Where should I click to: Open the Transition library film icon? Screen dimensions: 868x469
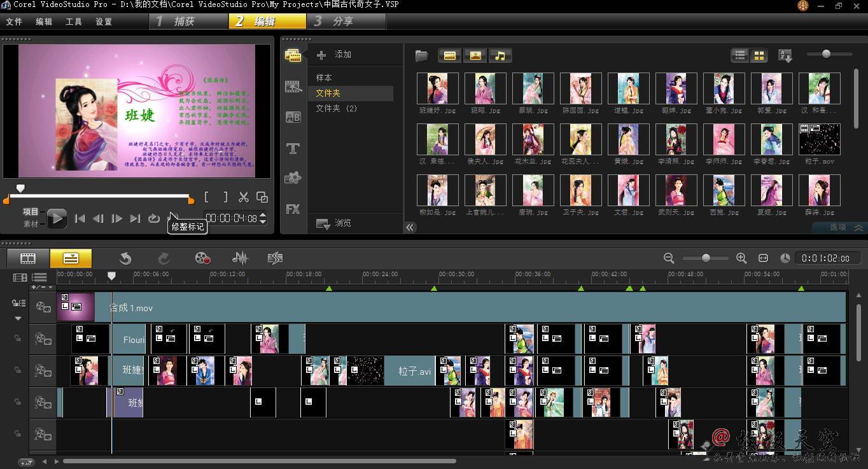[293, 87]
